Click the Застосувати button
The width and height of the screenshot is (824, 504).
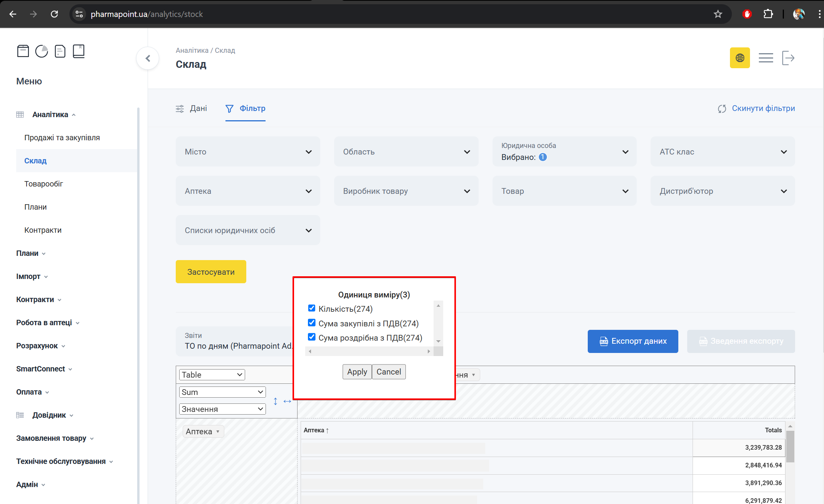211,272
